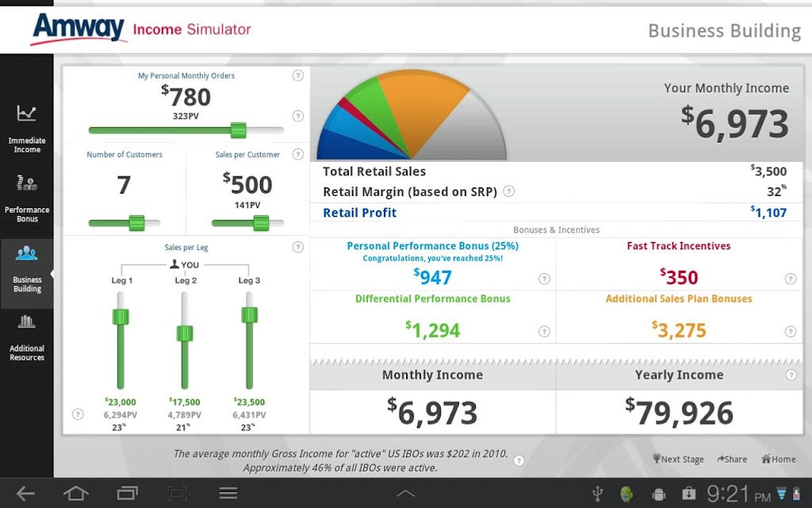Image resolution: width=812 pixels, height=508 pixels.
Task: Click help icon next to Retail Margin
Action: tap(509, 191)
